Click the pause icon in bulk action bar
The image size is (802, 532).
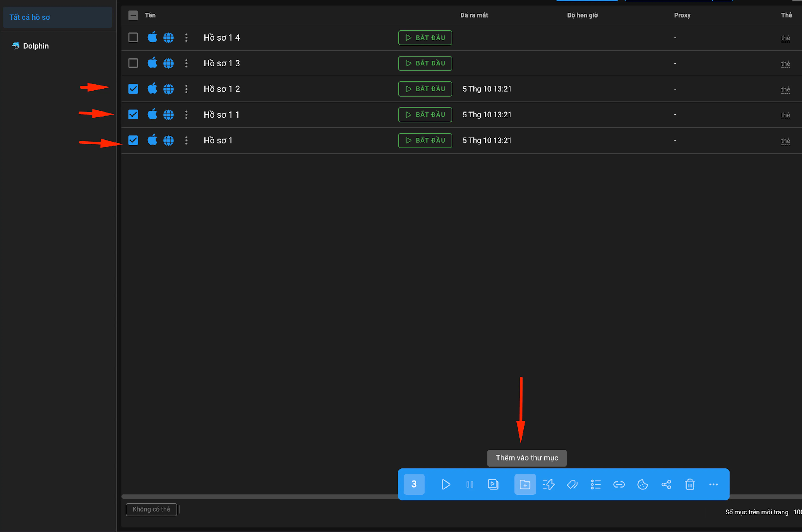click(x=470, y=484)
